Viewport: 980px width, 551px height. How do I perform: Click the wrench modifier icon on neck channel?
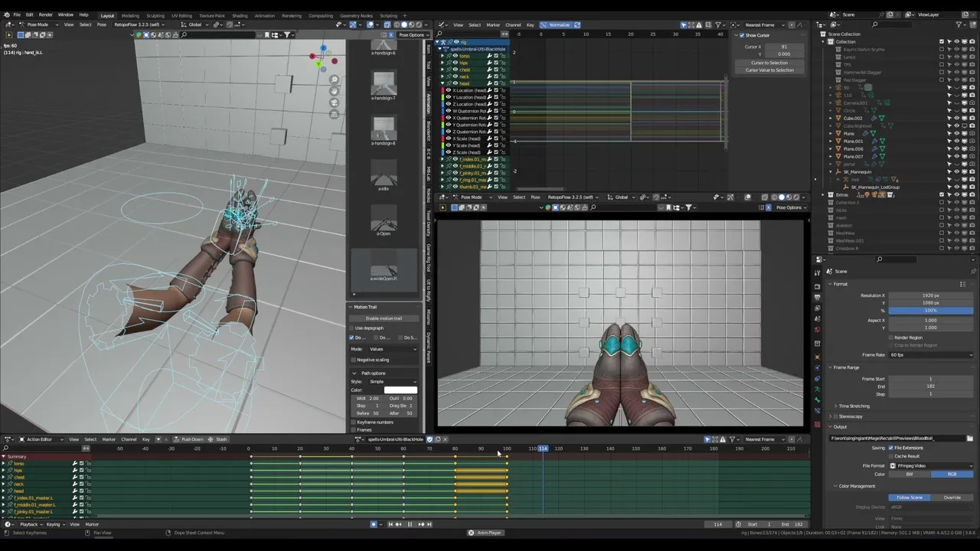75,484
